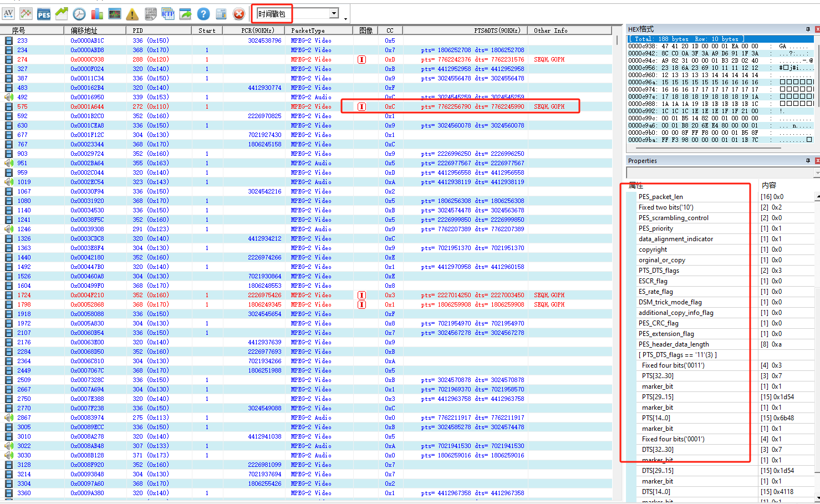
Task: Toggle the Properties panel pin
Action: 808,161
